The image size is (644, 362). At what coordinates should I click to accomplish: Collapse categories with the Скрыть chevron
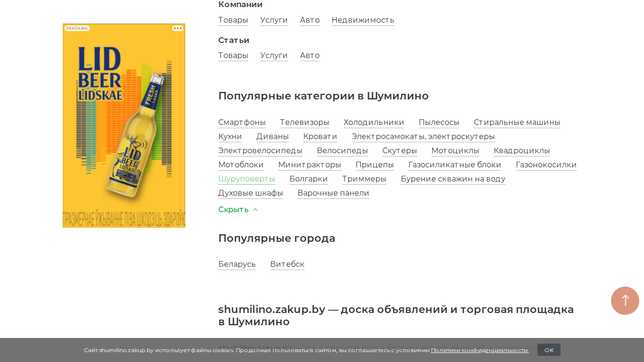pos(238,210)
